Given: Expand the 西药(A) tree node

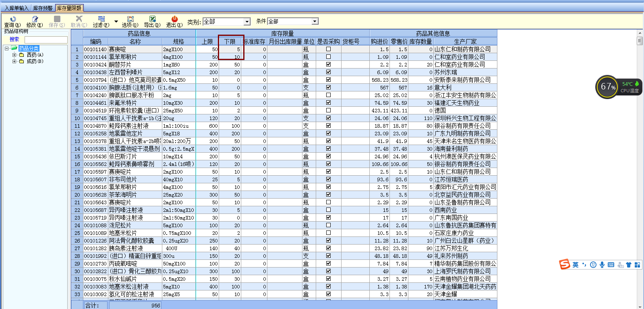Looking at the screenshot, I should coord(14,55).
